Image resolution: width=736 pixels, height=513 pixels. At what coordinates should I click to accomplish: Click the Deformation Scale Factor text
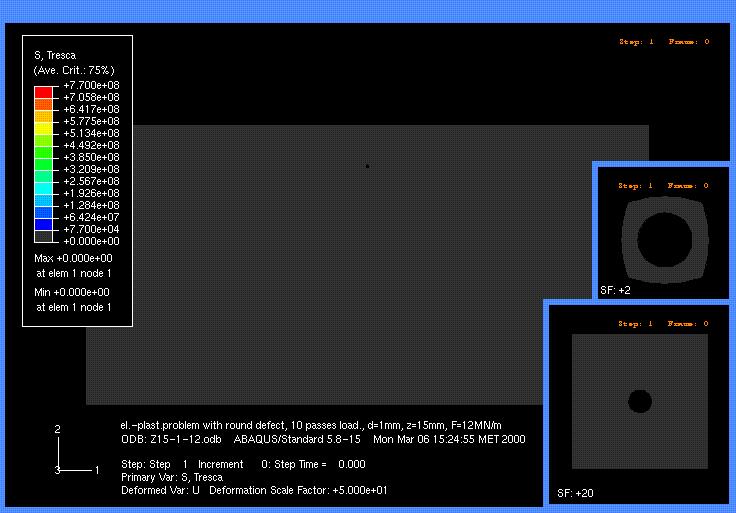tap(298, 490)
